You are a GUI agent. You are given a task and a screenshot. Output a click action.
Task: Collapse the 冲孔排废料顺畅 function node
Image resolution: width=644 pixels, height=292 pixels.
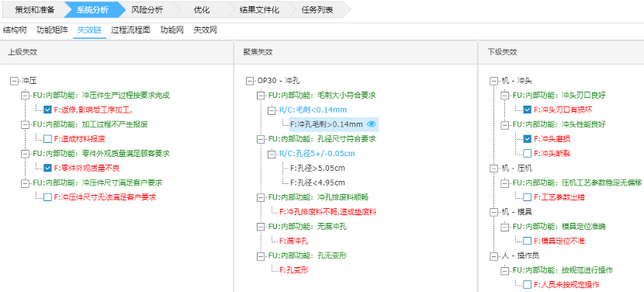click(x=261, y=197)
